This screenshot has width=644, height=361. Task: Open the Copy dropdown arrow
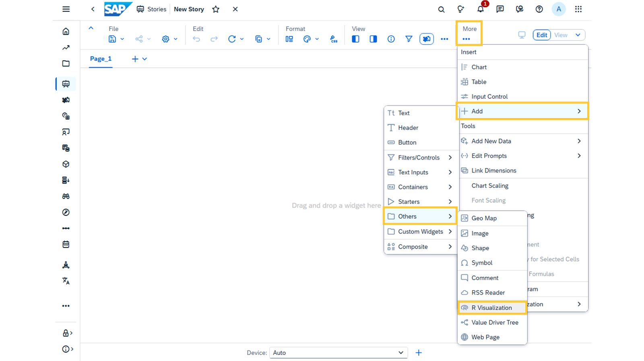[268, 39]
